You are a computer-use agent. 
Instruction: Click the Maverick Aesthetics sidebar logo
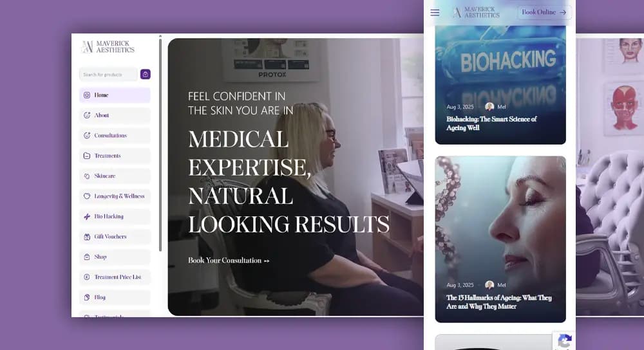[108, 47]
